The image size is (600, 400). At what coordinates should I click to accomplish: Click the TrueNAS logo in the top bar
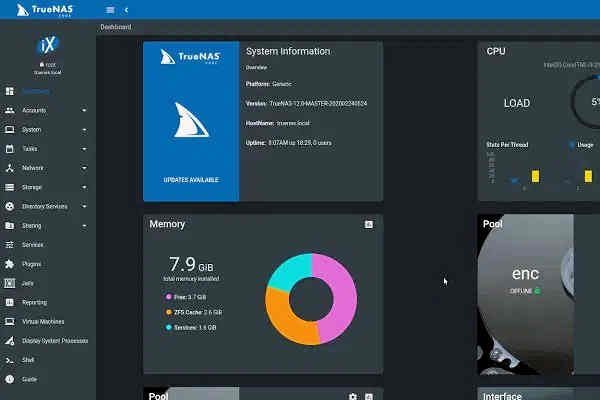click(x=45, y=10)
